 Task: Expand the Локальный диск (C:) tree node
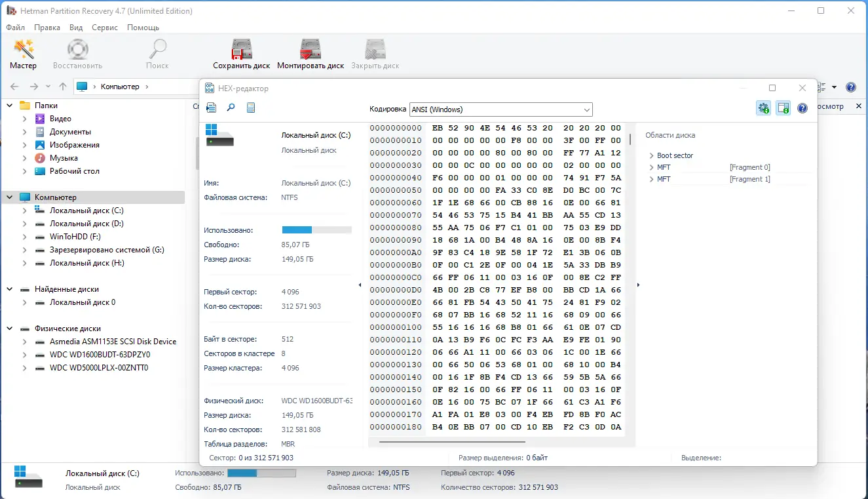click(25, 210)
